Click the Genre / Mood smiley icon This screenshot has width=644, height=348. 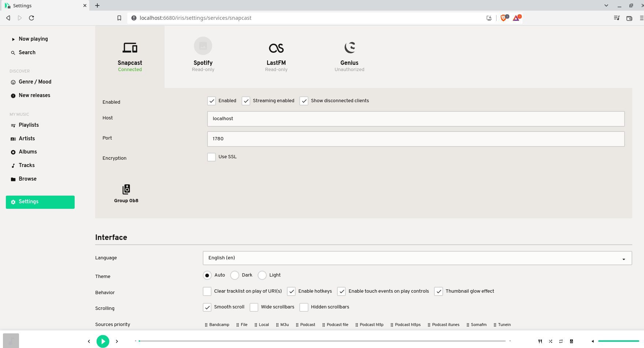[x=13, y=82]
